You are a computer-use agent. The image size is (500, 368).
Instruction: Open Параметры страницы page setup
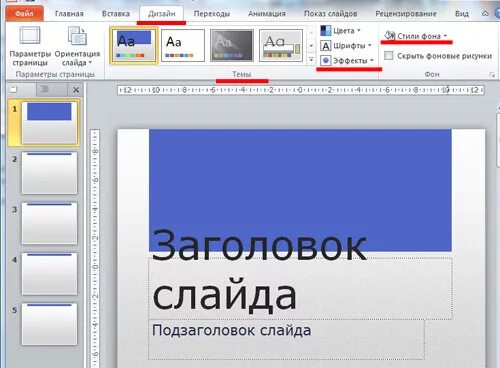pyautogui.click(x=30, y=47)
